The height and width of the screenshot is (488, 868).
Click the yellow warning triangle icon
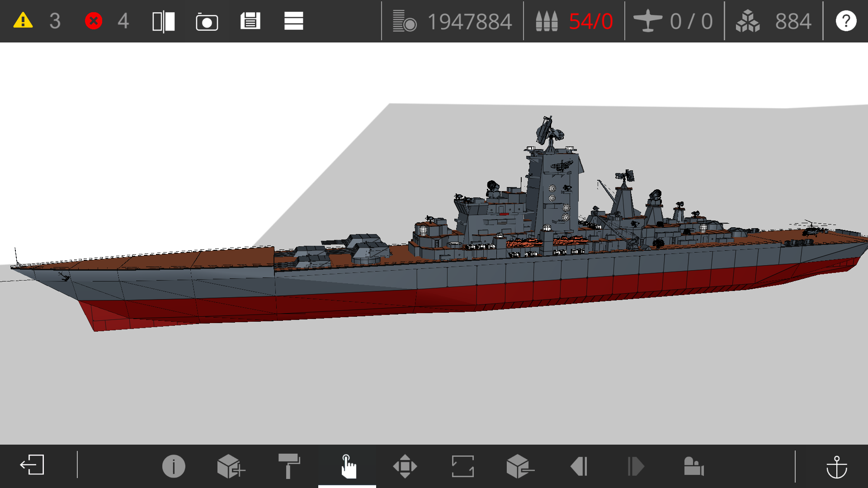coord(23,21)
